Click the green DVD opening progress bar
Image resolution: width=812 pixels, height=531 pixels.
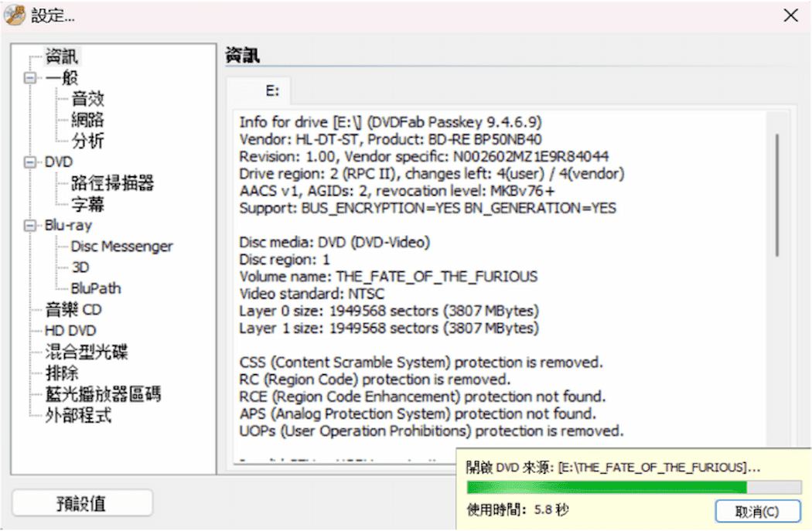point(634,487)
